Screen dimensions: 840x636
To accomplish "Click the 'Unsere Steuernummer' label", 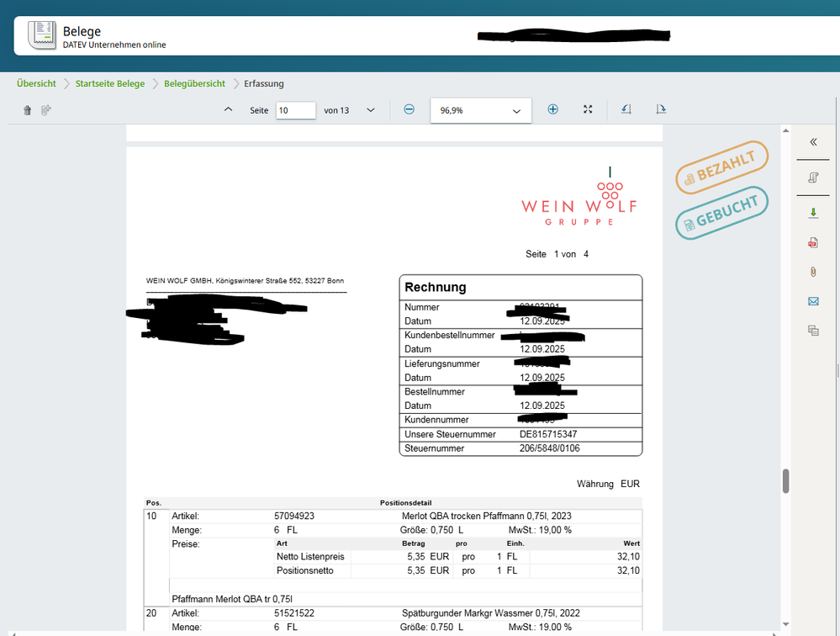I will 450,434.
